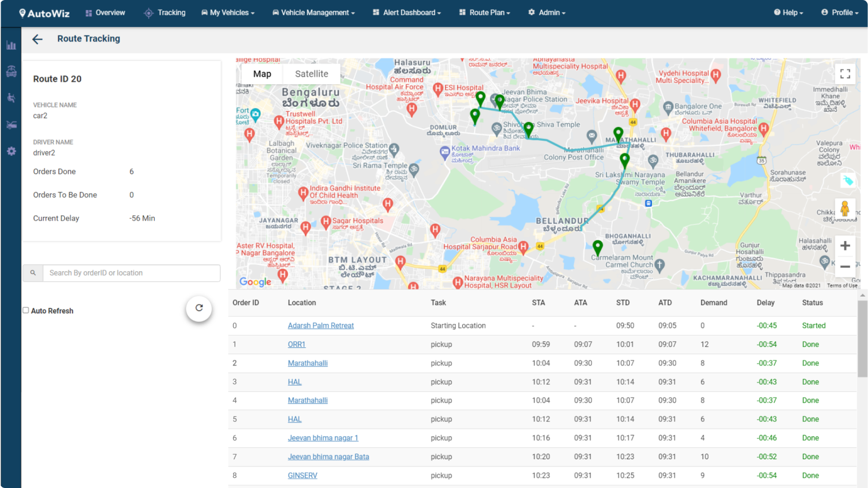The width and height of the screenshot is (868, 488).
Task: Follow the GINSERV location link
Action: pyautogui.click(x=303, y=476)
